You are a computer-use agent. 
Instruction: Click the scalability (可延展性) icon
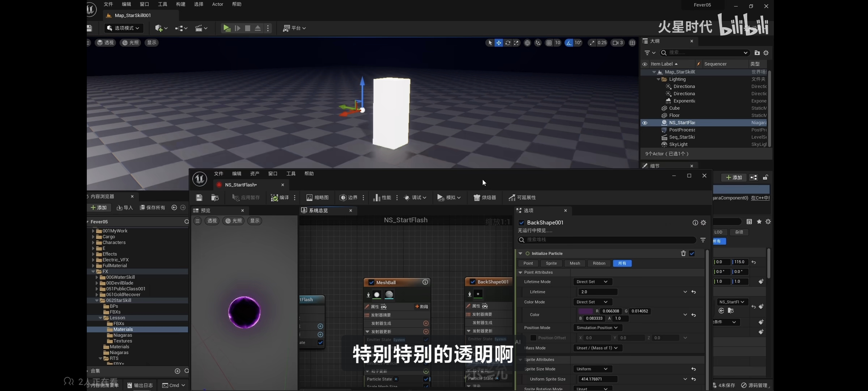tap(512, 198)
